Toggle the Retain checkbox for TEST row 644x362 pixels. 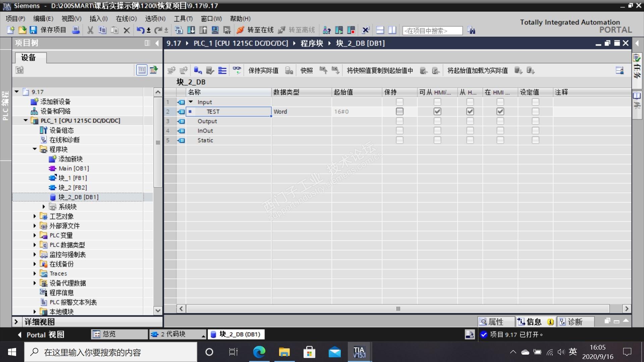(399, 112)
